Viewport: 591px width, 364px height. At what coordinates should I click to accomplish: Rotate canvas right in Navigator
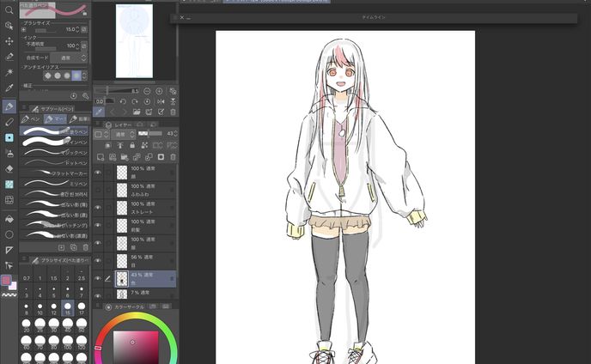coord(135,101)
